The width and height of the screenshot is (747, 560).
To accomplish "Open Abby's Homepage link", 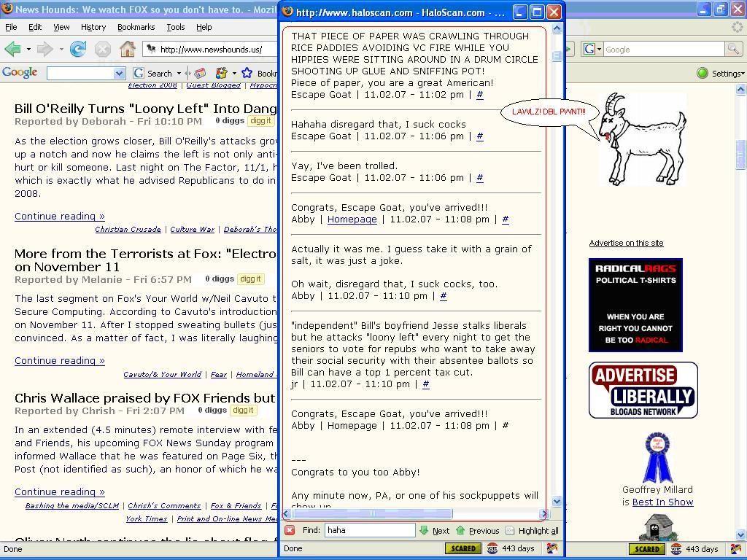I will pos(352,219).
